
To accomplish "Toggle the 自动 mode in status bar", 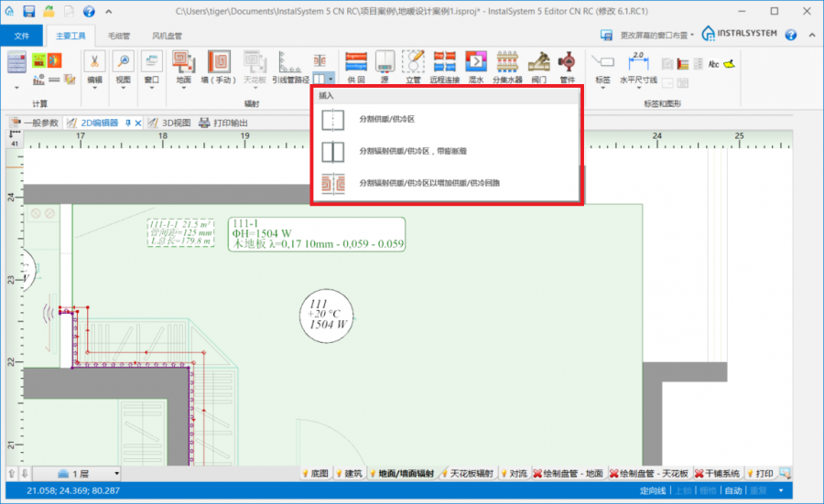I will point(733,491).
